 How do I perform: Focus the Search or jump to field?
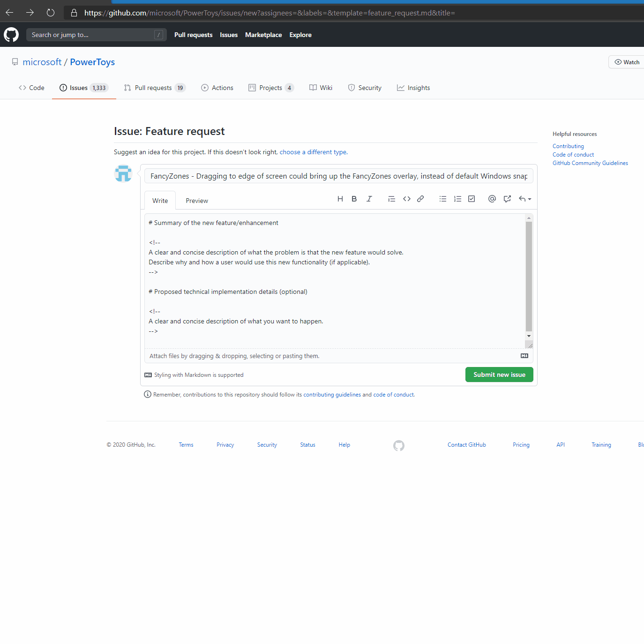click(97, 35)
